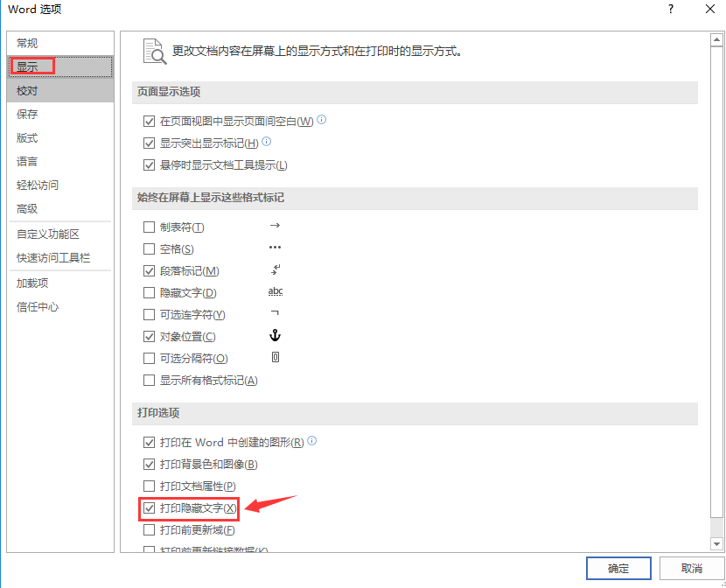Click the info icon beside 显示突出显示标记

click(x=266, y=142)
